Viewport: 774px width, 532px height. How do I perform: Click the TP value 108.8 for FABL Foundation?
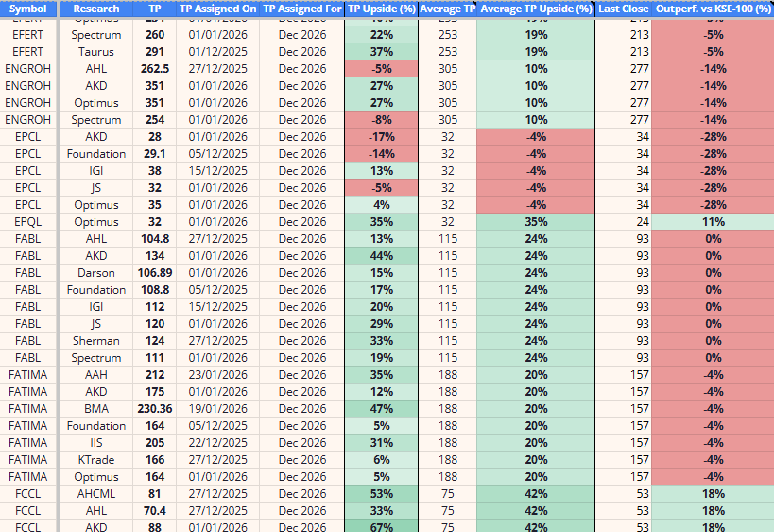[x=155, y=290]
